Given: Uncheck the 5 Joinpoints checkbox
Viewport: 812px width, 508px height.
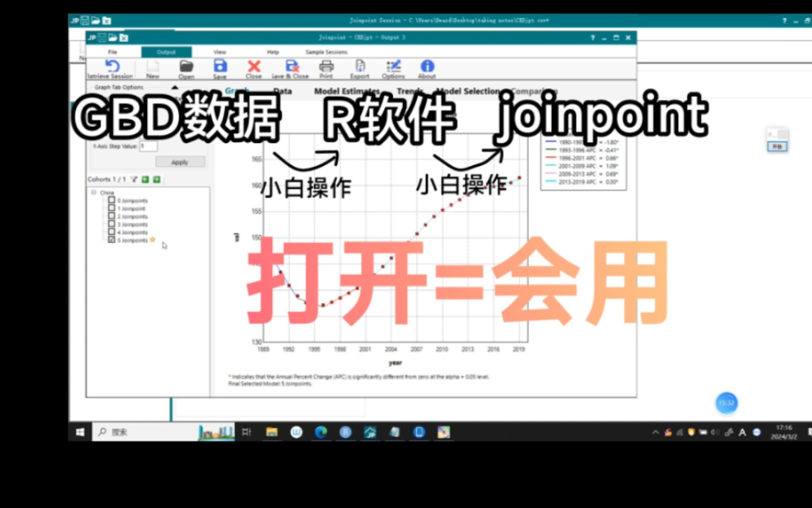Looking at the screenshot, I should coord(111,240).
